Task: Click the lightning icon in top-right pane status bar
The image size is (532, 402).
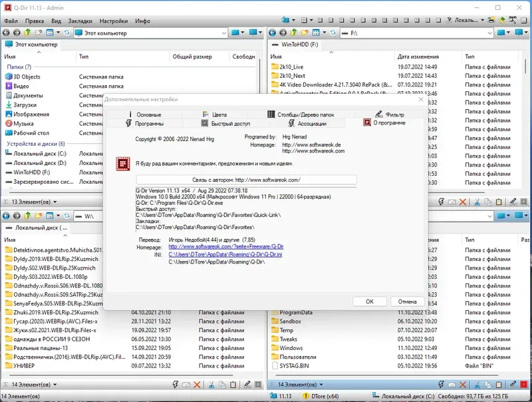Action: (441, 202)
